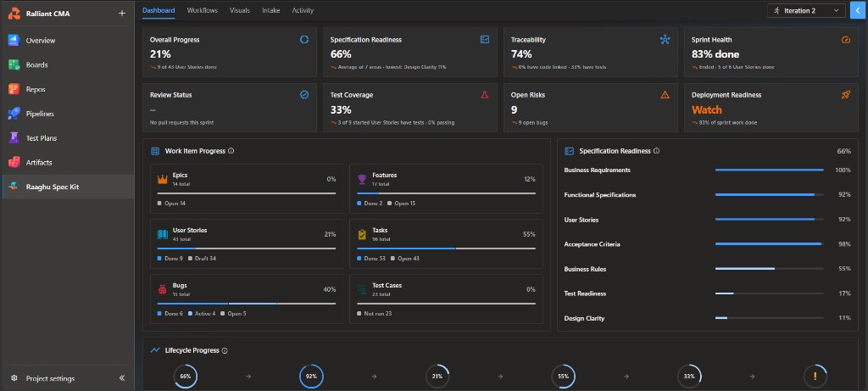Viewport: 868px width, 391px height.
Task: Click the 'Done 53' legend under Tasks
Action: (x=371, y=258)
